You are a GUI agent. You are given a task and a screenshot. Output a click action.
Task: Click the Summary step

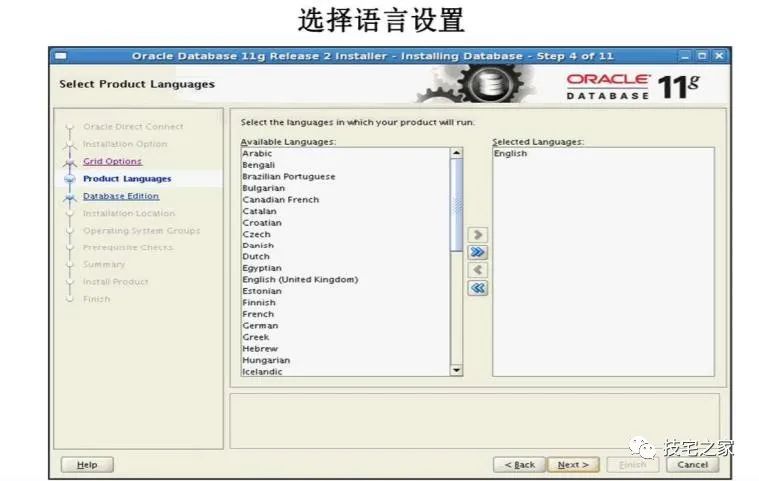click(104, 265)
